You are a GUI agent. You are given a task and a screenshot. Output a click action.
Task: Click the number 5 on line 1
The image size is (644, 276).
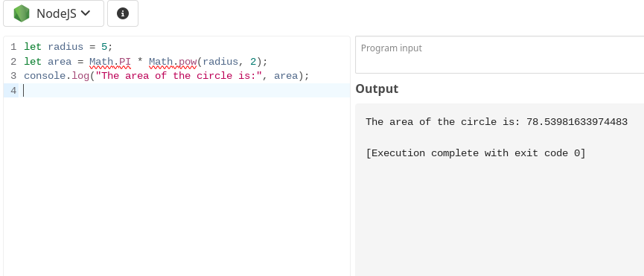coord(104,47)
